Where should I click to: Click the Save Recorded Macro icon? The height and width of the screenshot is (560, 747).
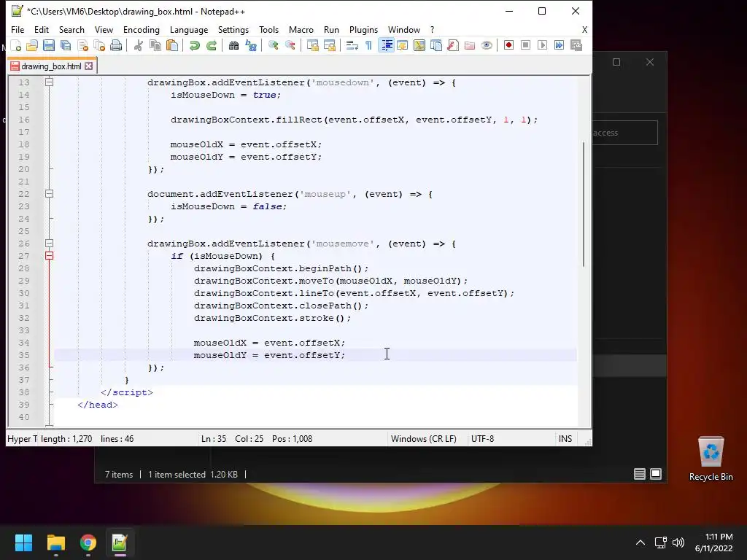[x=576, y=45]
